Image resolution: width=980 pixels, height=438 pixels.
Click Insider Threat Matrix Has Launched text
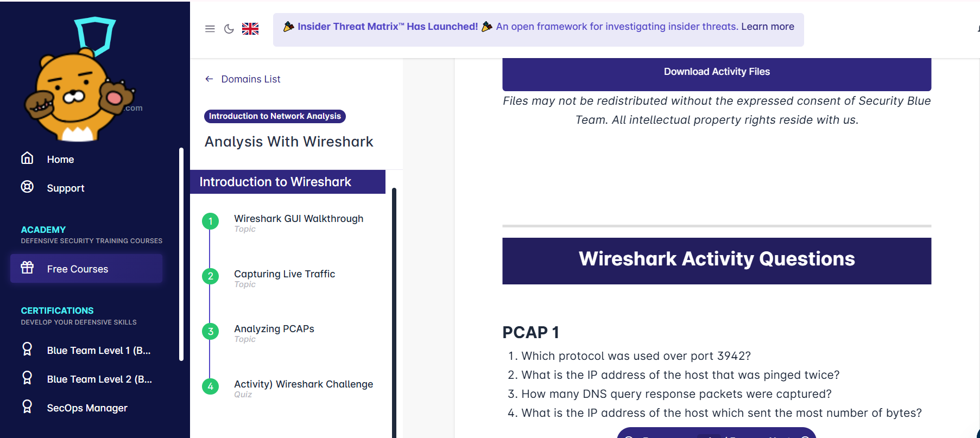tap(388, 27)
